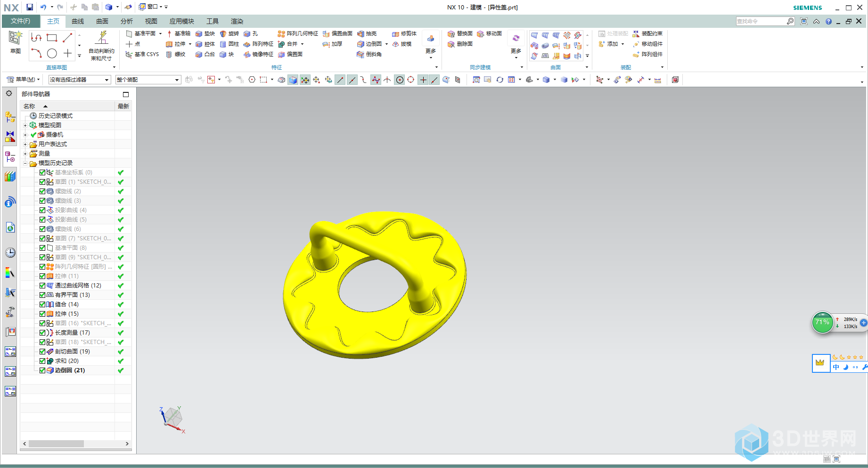Click the 旋转 revolve tool
The image size is (868, 468).
pos(229,33)
